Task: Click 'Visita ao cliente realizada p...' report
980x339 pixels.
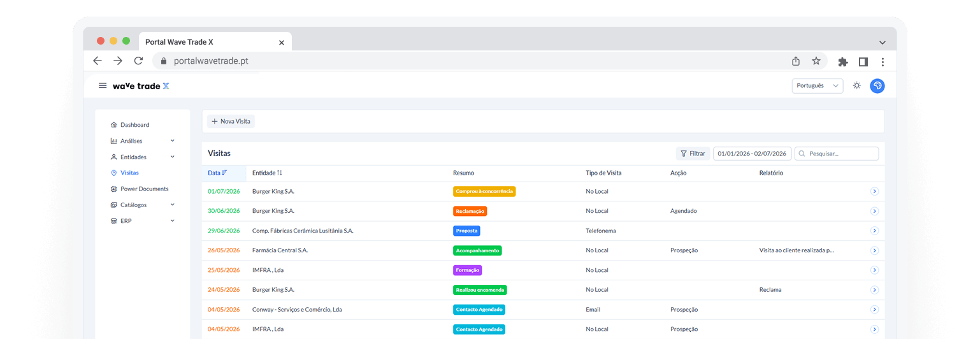Action: (x=796, y=250)
